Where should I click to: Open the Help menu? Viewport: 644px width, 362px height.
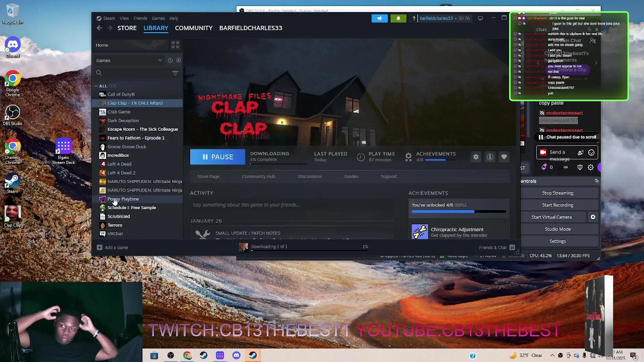click(174, 18)
